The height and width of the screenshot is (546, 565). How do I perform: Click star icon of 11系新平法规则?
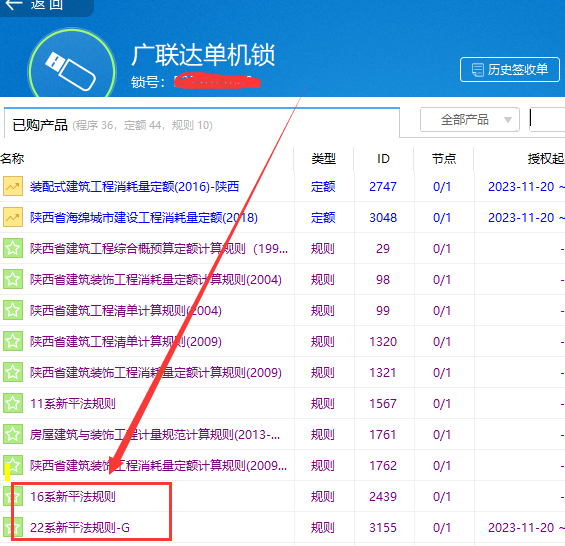pos(13,403)
